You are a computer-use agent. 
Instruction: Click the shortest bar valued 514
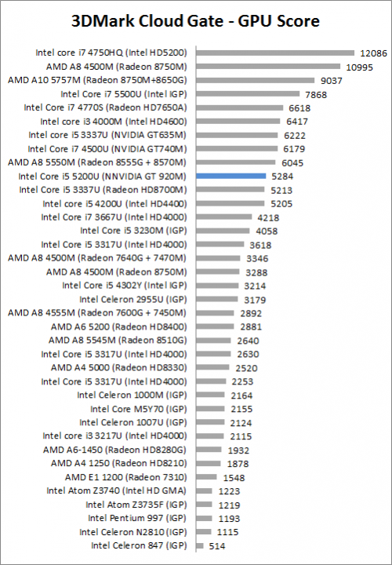click(200, 545)
